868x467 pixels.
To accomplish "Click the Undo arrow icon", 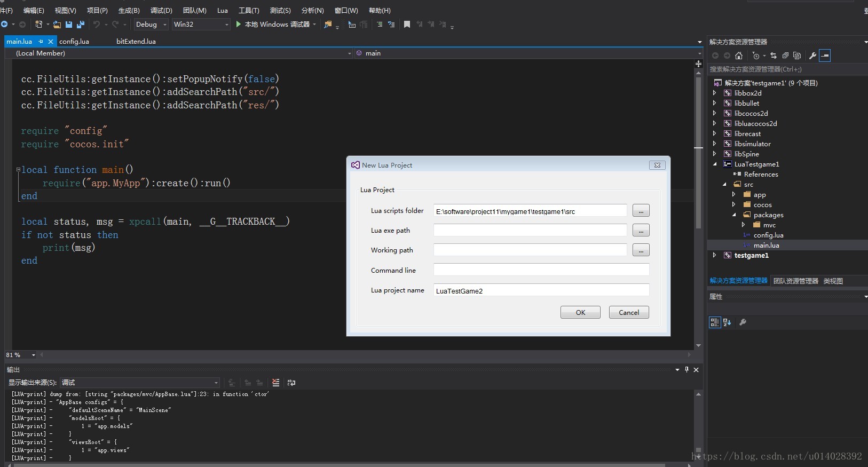I will coord(96,25).
